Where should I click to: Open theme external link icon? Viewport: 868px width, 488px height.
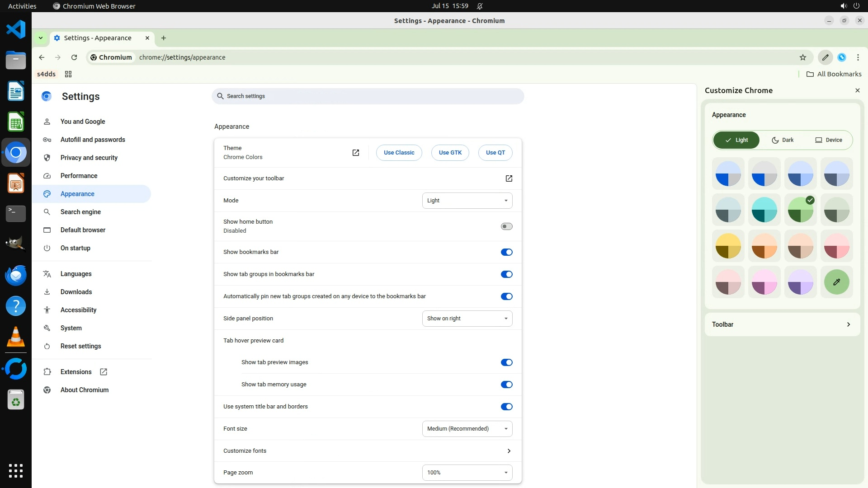356,153
